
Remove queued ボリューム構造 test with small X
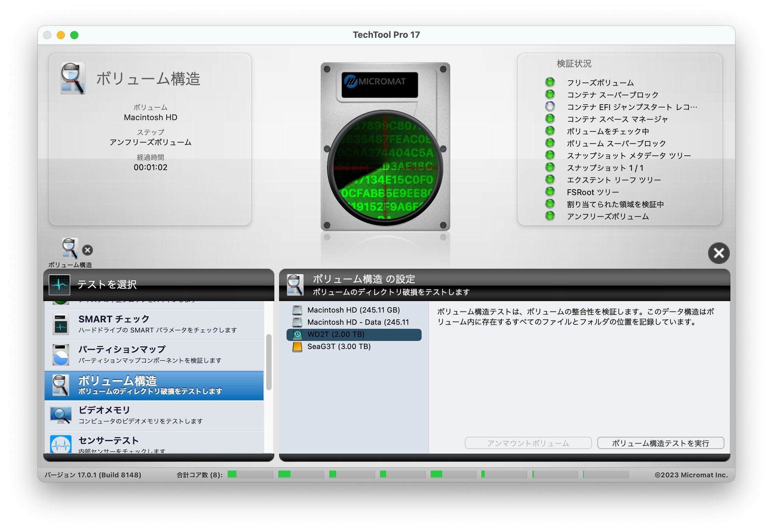[x=88, y=250]
